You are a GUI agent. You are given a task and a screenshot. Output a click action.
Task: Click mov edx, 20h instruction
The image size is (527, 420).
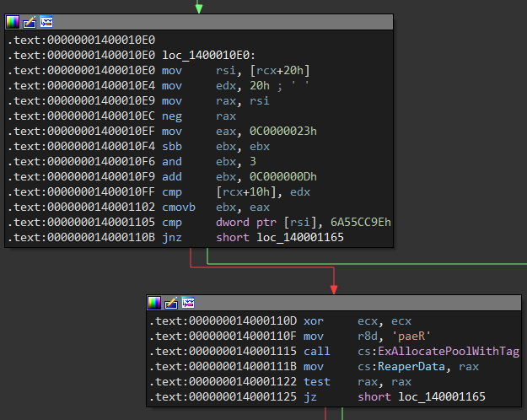[x=216, y=86]
